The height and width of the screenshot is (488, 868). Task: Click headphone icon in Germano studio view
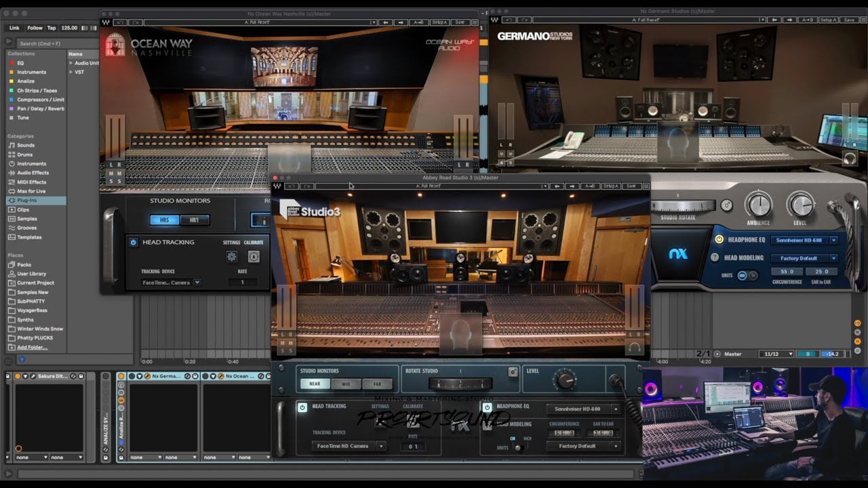click(850, 159)
